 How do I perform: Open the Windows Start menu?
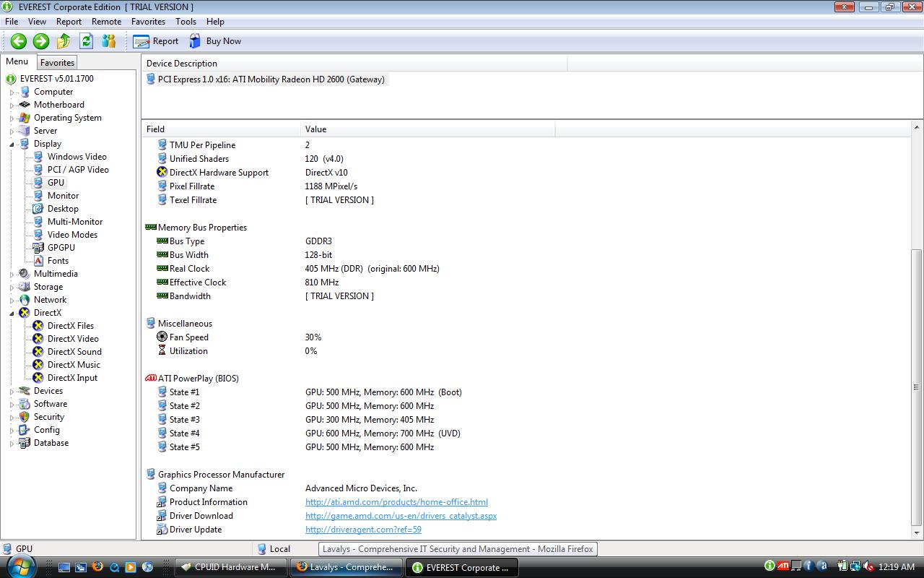(20, 566)
